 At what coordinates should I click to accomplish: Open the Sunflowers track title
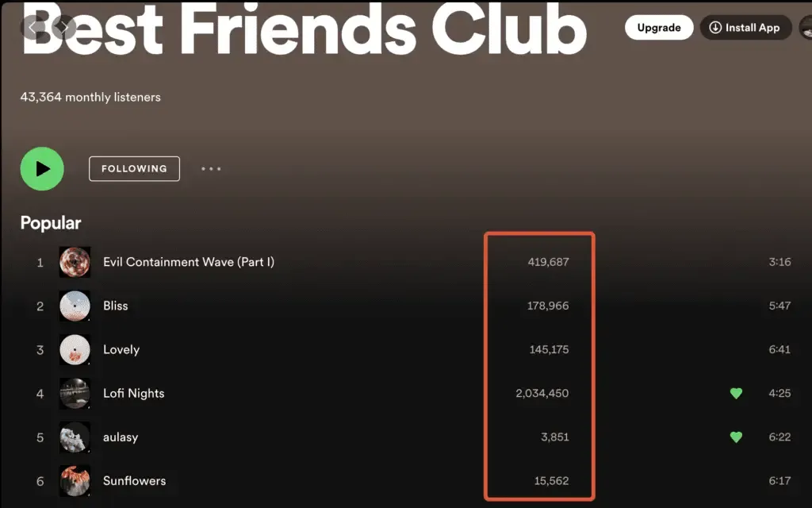click(x=134, y=480)
